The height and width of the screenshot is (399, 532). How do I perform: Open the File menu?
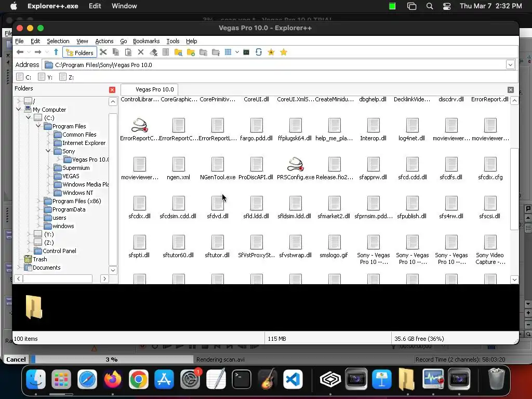tap(19, 41)
